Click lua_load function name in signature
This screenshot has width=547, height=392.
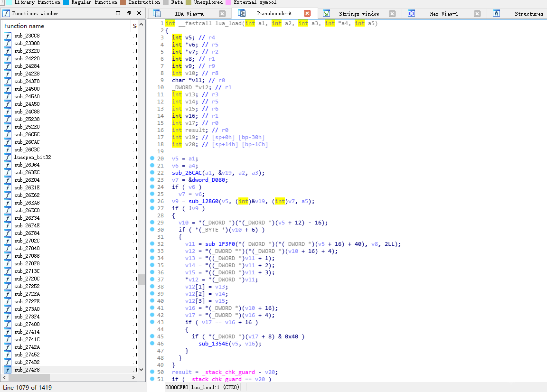click(228, 23)
